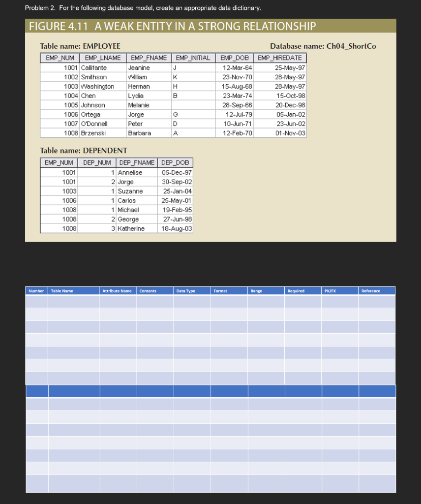Click the Table name: DEPENDENT title
Image resolution: width=421 pixels, height=504 pixels.
[x=84, y=151]
